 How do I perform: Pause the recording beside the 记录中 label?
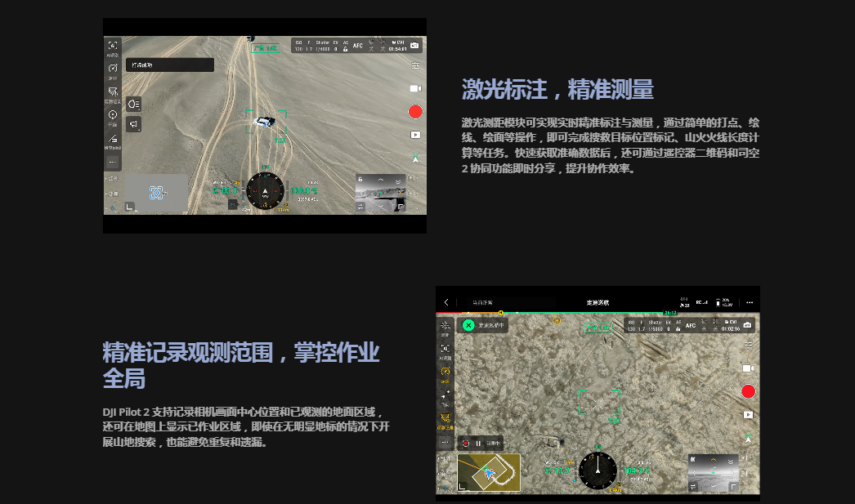tap(478, 444)
